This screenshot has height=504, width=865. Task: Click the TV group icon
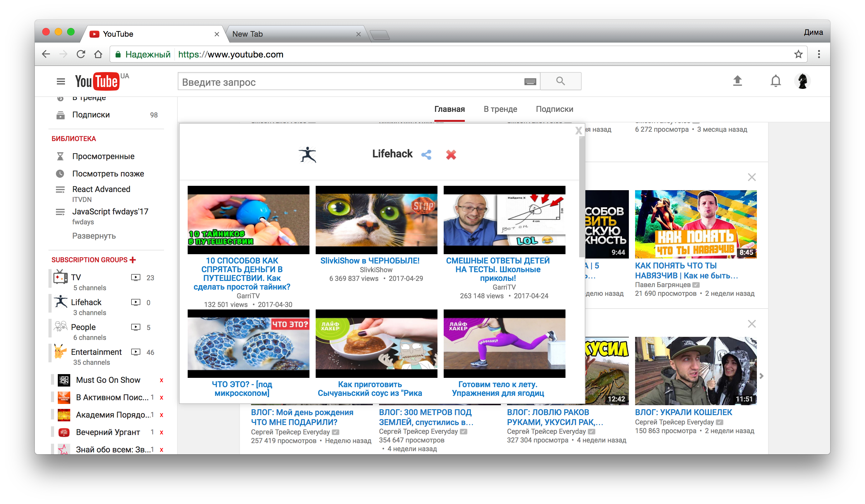pos(60,277)
